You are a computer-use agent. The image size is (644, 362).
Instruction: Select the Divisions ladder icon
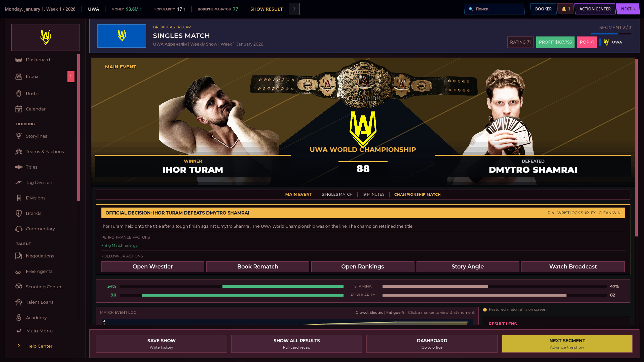[x=19, y=198]
